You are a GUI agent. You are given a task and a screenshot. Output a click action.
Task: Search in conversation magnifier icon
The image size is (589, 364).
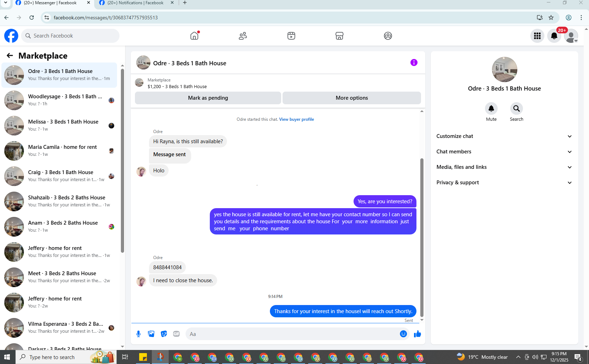point(517,108)
